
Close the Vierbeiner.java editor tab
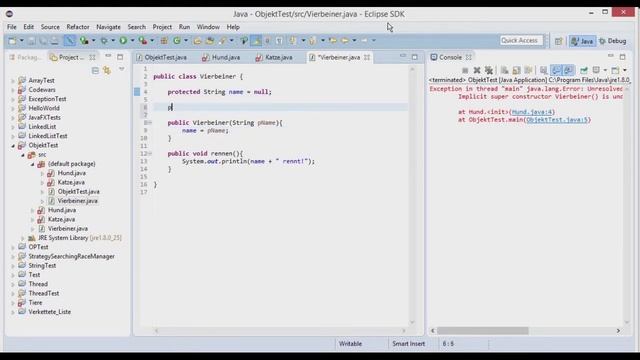367,58
